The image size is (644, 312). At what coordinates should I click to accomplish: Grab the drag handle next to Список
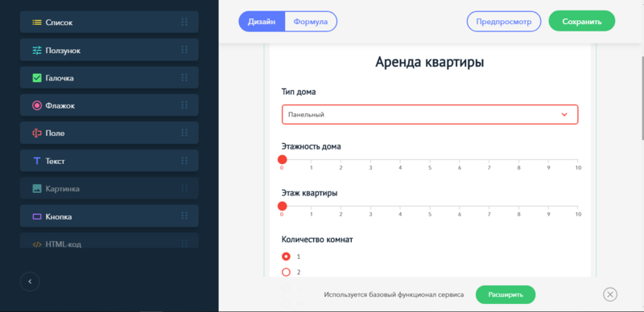(x=184, y=23)
